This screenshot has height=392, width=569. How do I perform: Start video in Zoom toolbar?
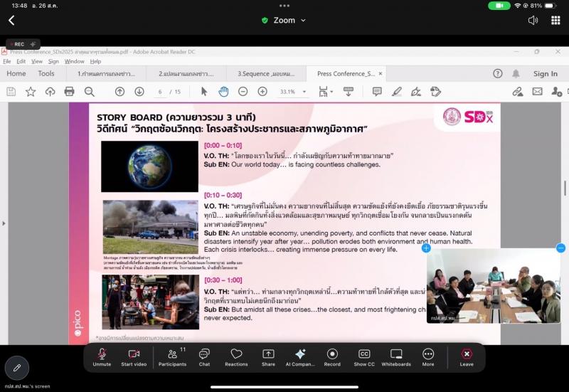coord(134,357)
